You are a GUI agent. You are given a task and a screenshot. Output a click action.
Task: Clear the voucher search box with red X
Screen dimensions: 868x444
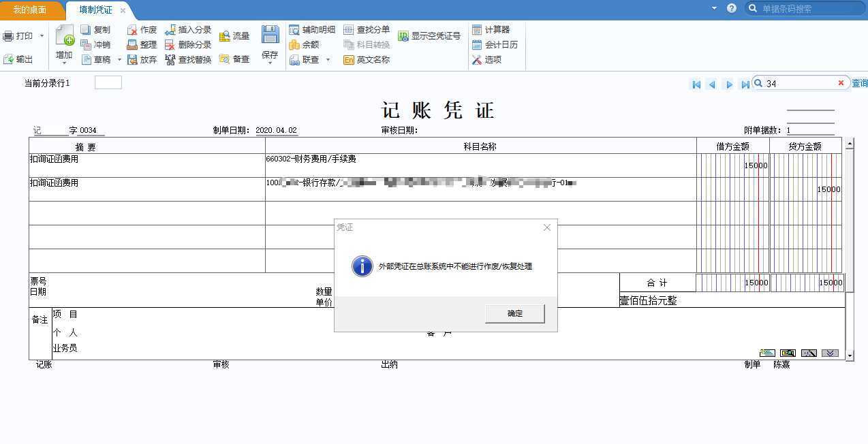click(841, 83)
